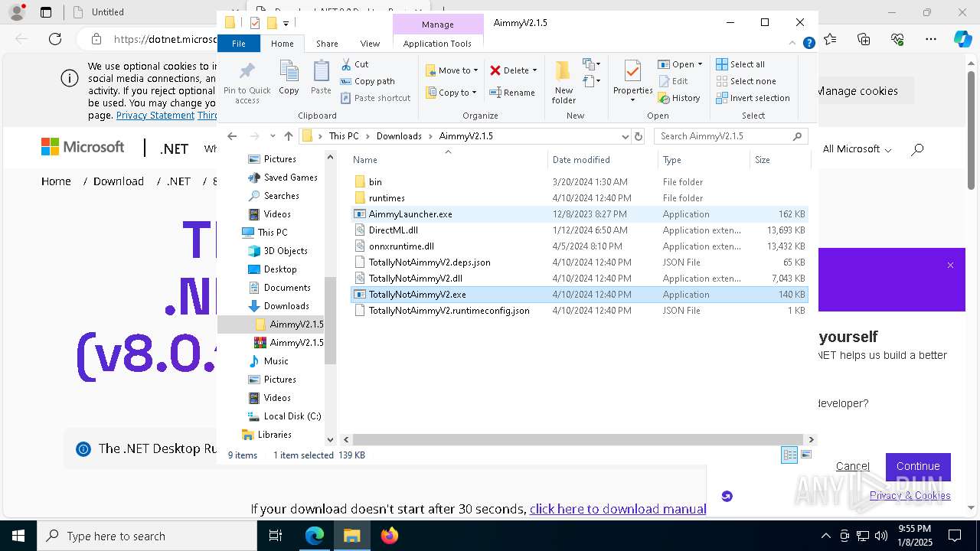Open the All Microsoft dropdown
Image resolution: width=980 pixels, height=551 pixels.
click(857, 149)
